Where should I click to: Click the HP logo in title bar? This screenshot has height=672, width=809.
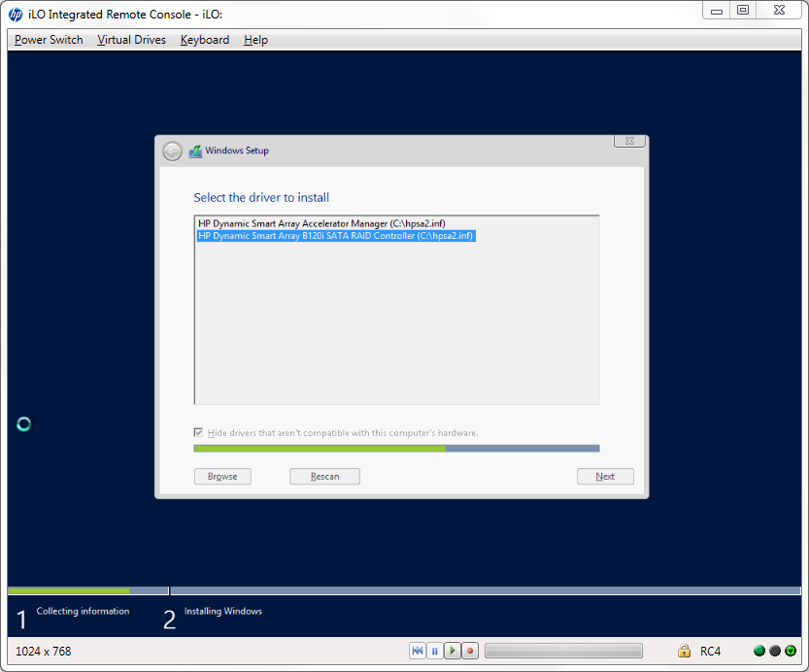tap(17, 14)
